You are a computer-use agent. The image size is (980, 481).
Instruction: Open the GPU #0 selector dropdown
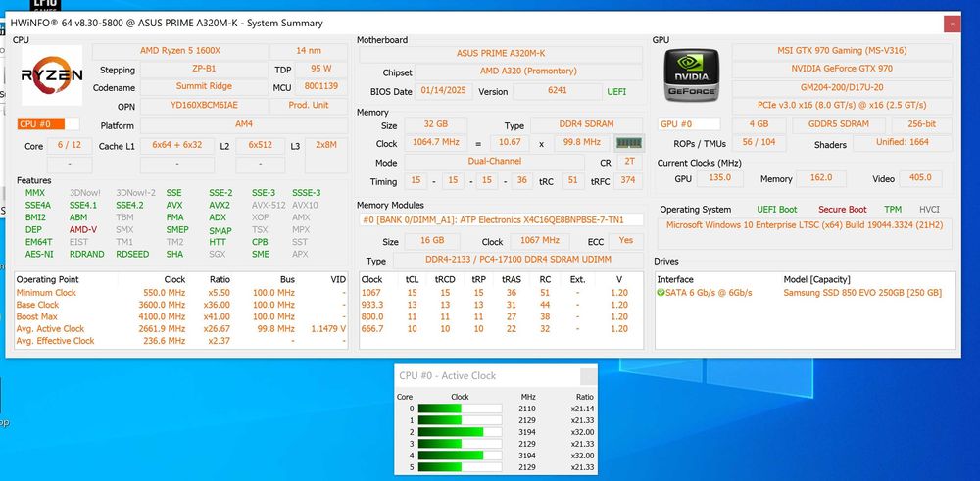pyautogui.click(x=689, y=124)
